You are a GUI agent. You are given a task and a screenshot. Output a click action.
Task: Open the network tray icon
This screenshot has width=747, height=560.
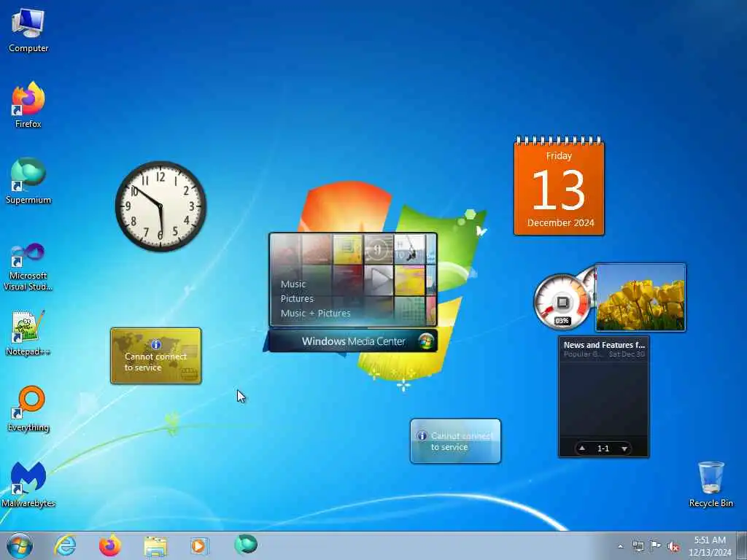[x=638, y=546]
